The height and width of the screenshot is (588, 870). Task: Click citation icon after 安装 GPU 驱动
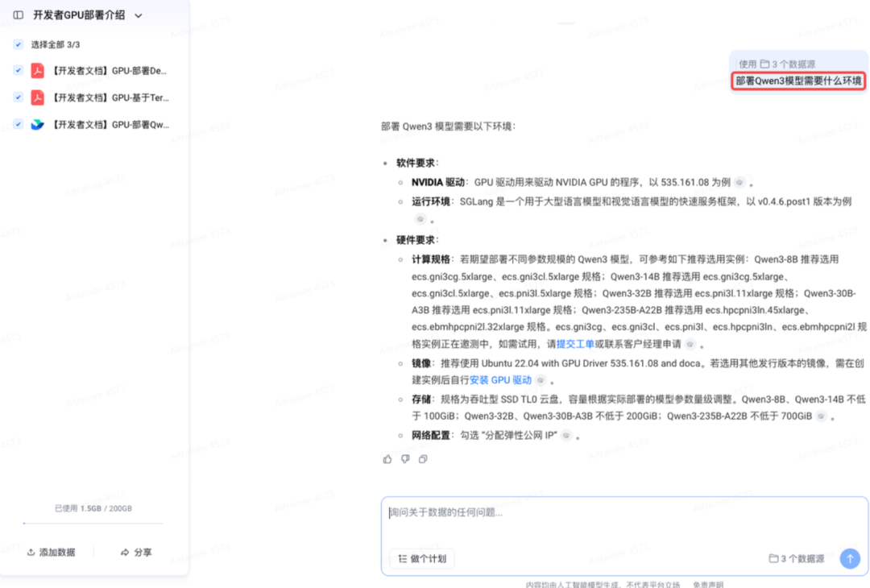541,380
